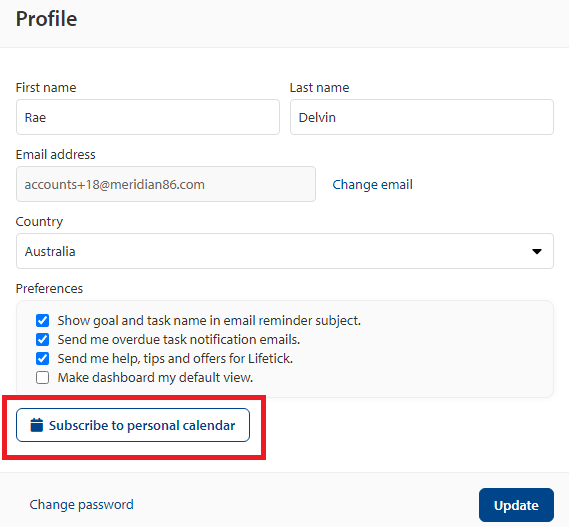Click the Country field label
The height and width of the screenshot is (527, 569).
pyautogui.click(x=39, y=222)
